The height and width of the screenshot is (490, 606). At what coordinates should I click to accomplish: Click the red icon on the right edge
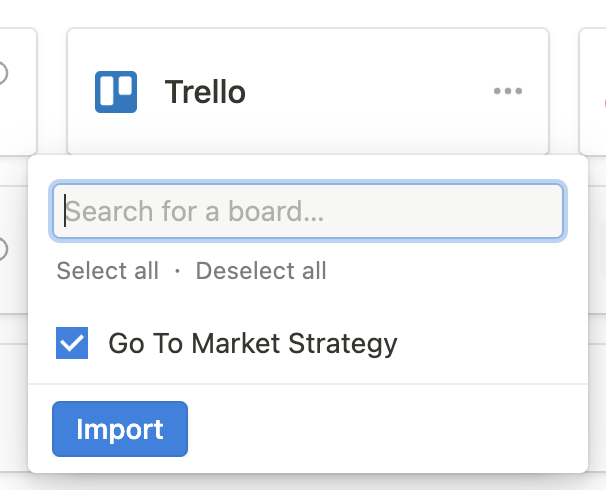[604, 103]
